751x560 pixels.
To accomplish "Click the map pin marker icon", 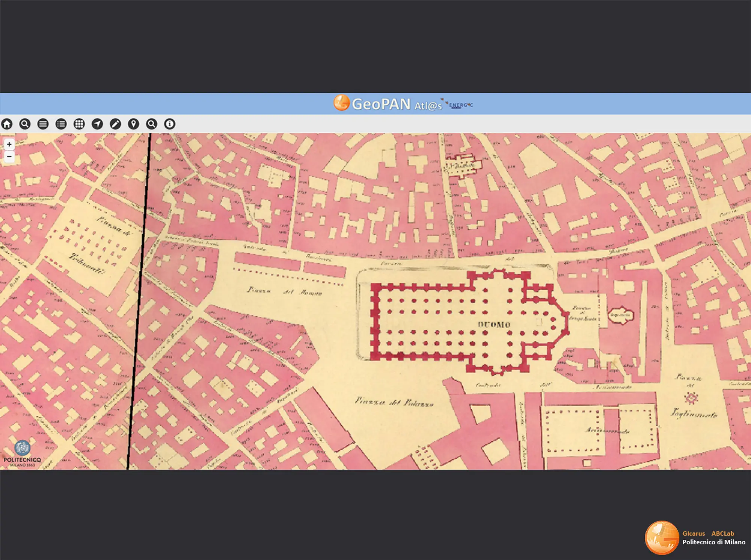I will click(x=133, y=124).
